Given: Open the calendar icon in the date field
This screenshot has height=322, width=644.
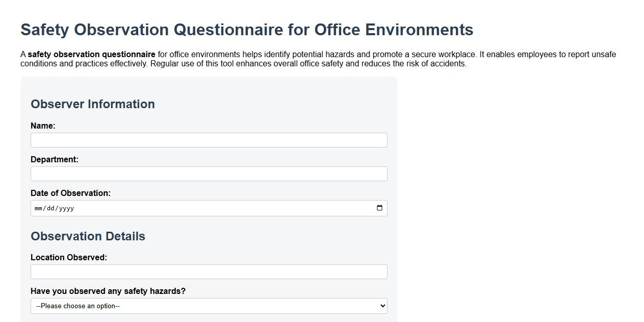Looking at the screenshot, I should point(379,208).
